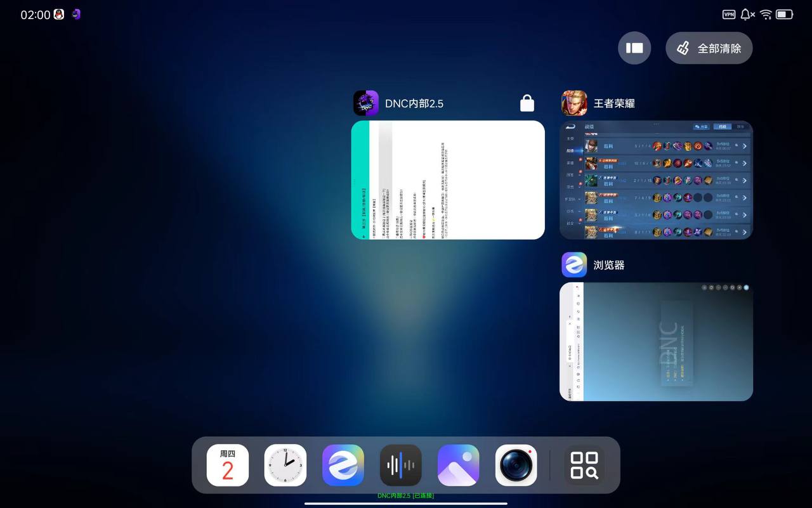Viewport: 812px width, 508px height.
Task: Open the app library search icon
Action: (x=584, y=465)
